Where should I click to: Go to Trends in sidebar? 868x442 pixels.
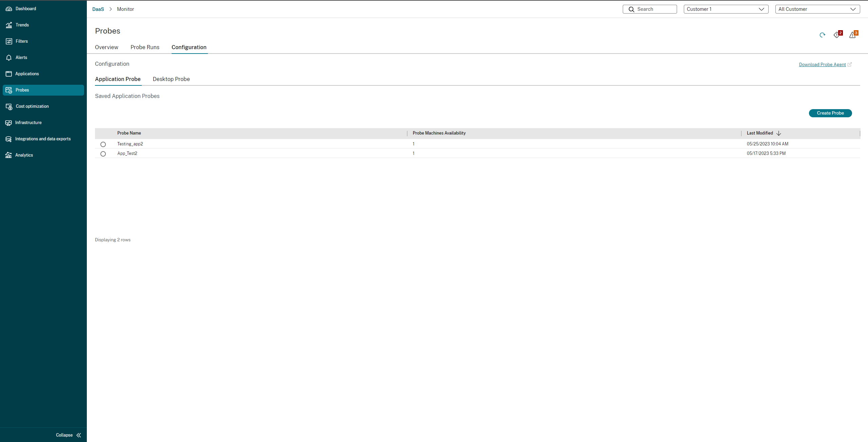click(22, 25)
